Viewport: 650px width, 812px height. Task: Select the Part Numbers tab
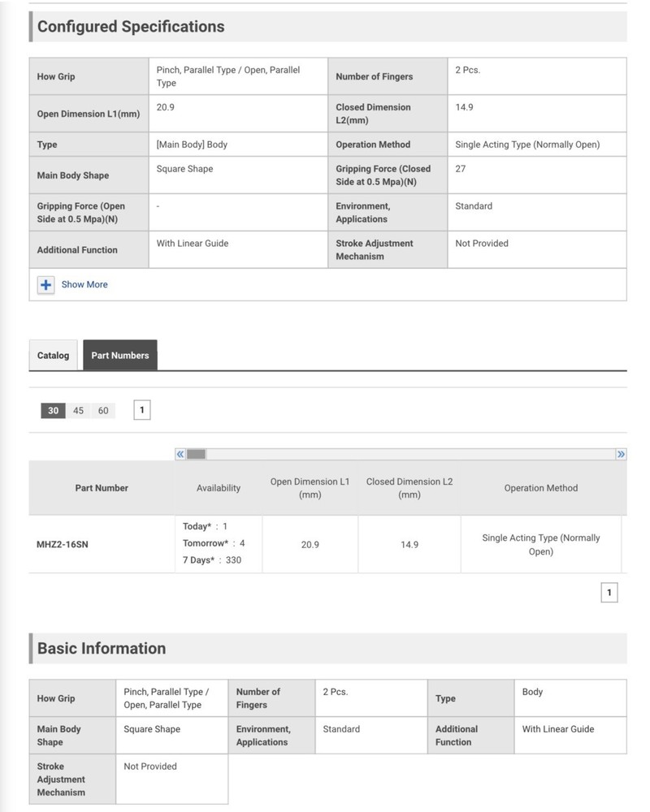120,356
